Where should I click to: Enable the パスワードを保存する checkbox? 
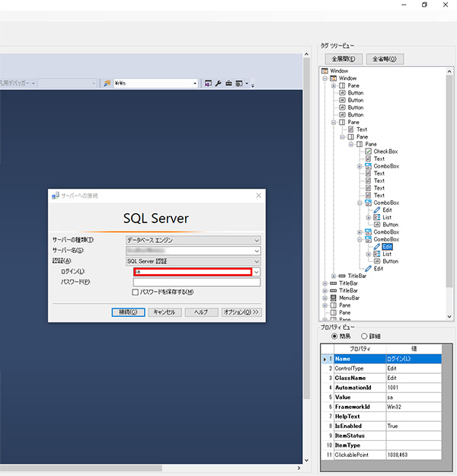coord(136,292)
